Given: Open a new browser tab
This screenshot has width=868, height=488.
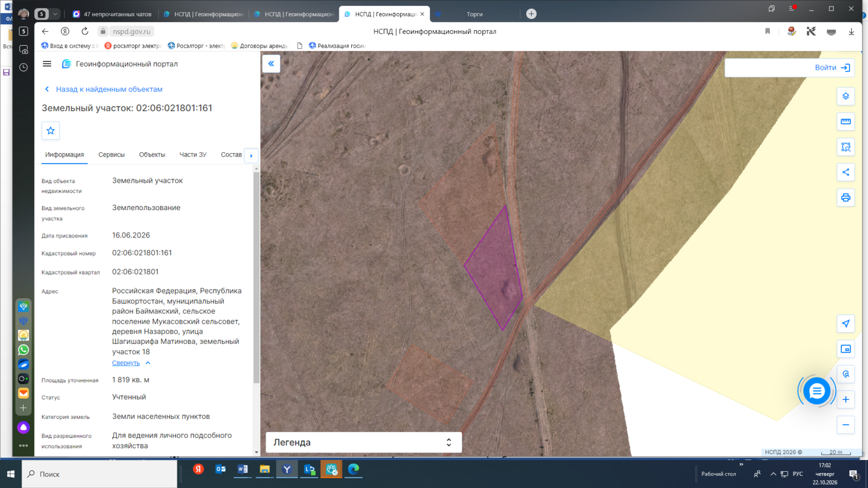Looking at the screenshot, I should click(x=531, y=14).
